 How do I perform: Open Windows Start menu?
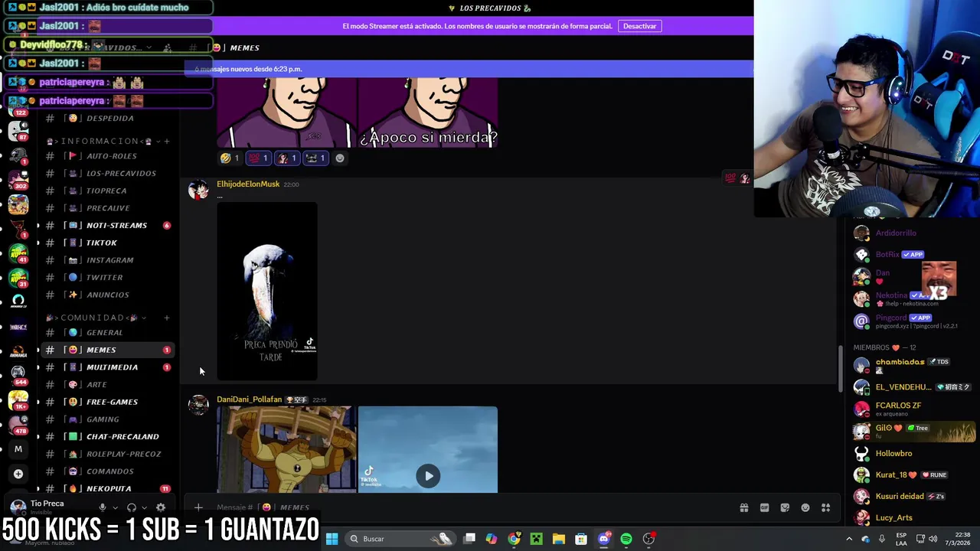point(332,539)
